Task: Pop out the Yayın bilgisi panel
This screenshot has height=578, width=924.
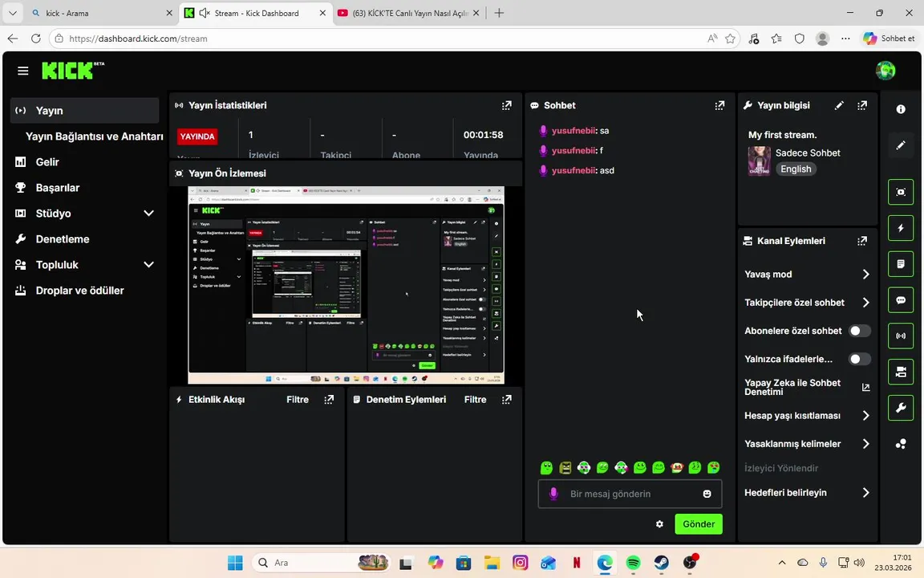Action: click(862, 106)
